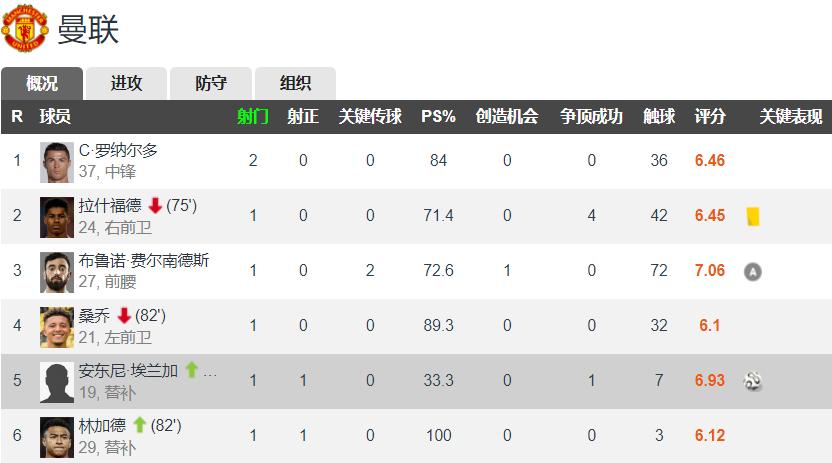Click the assist icon for 布鲁诺·费尔南德斯
The height and width of the screenshot is (463, 832).
753,271
